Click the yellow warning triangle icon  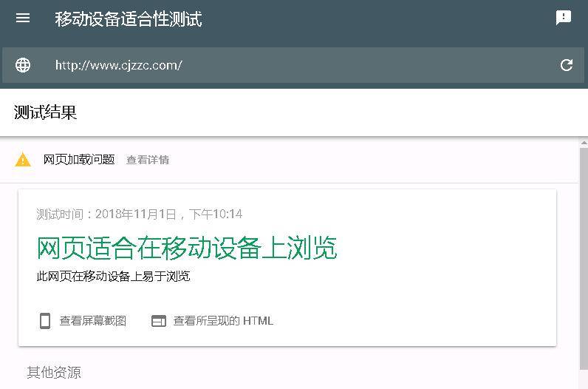[x=23, y=159]
